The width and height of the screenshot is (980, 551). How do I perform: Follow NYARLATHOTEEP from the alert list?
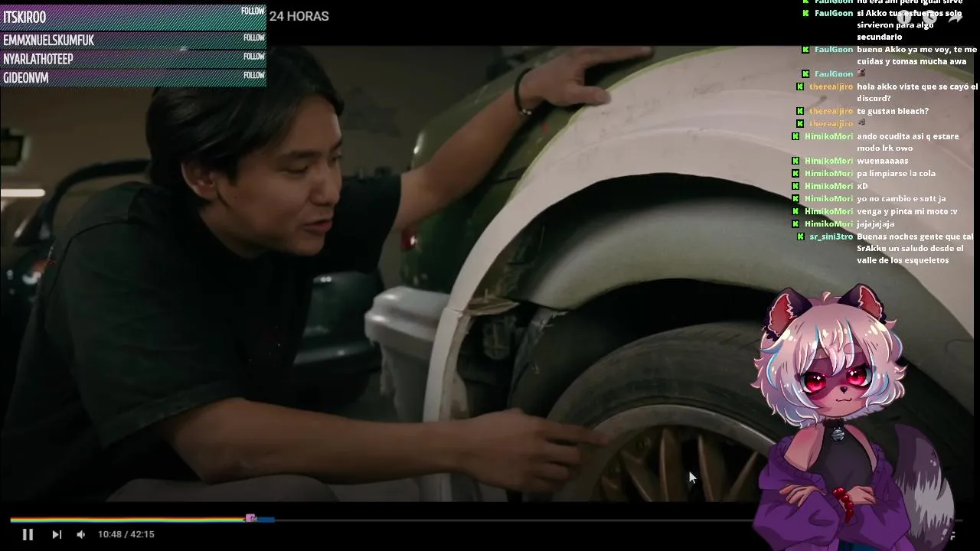(253, 56)
